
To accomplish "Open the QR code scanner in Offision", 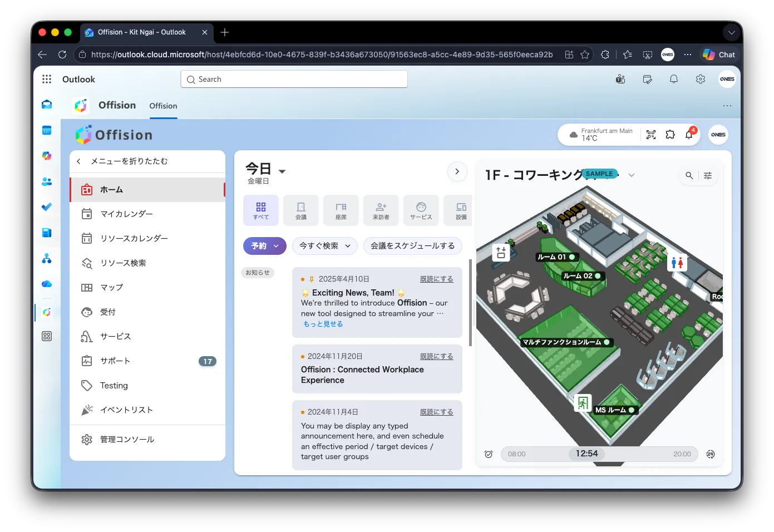I will click(x=651, y=135).
